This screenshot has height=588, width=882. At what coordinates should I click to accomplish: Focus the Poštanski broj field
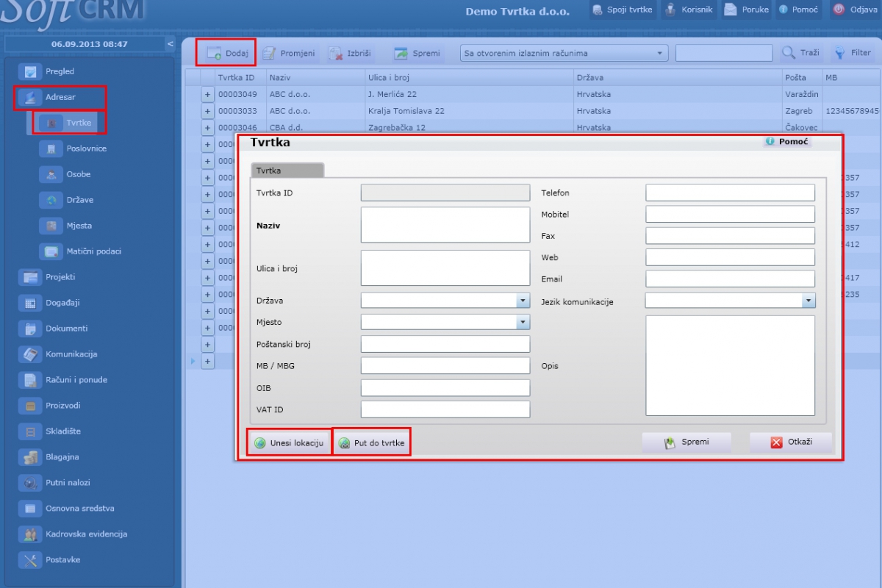(445, 344)
